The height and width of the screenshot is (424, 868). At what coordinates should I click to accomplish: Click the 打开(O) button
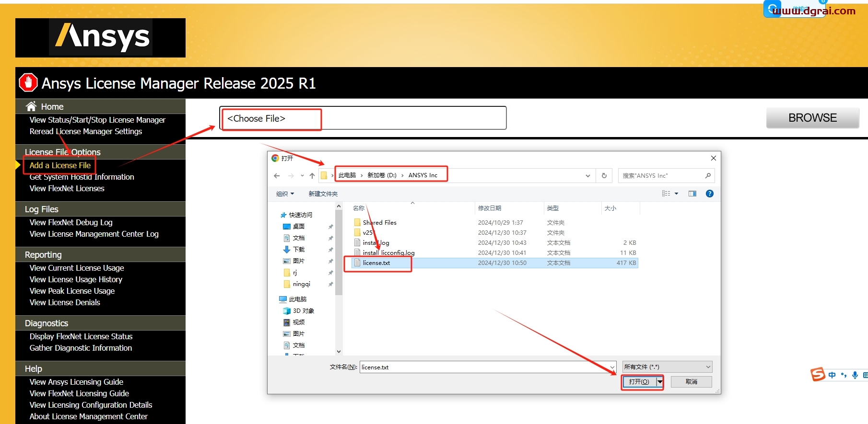(639, 382)
